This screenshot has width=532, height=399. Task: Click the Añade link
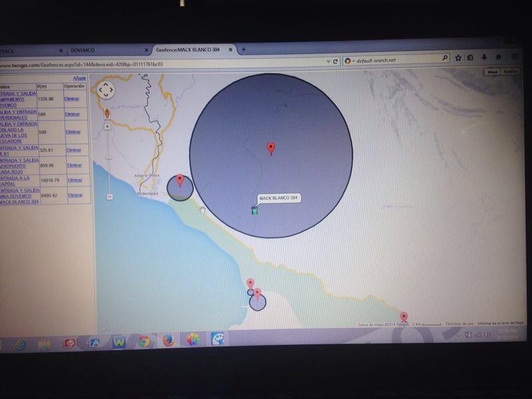coord(79,78)
